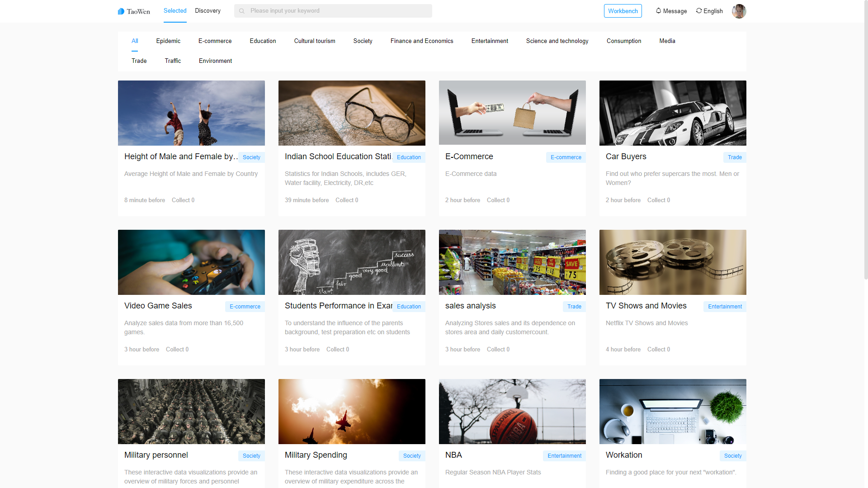Open the supermarket aisle thumbnail

point(512,262)
